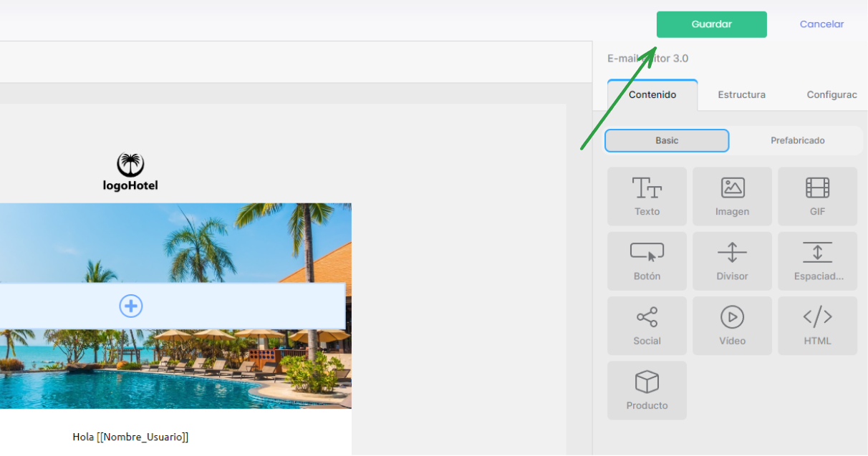Choose the Producto cube block
868x456 pixels.
[x=647, y=390]
